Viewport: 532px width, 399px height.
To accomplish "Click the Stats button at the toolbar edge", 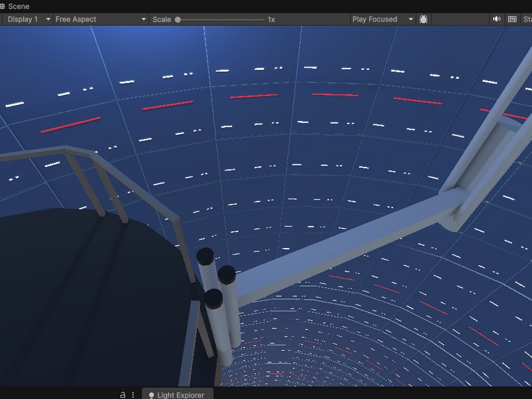I will click(x=527, y=19).
